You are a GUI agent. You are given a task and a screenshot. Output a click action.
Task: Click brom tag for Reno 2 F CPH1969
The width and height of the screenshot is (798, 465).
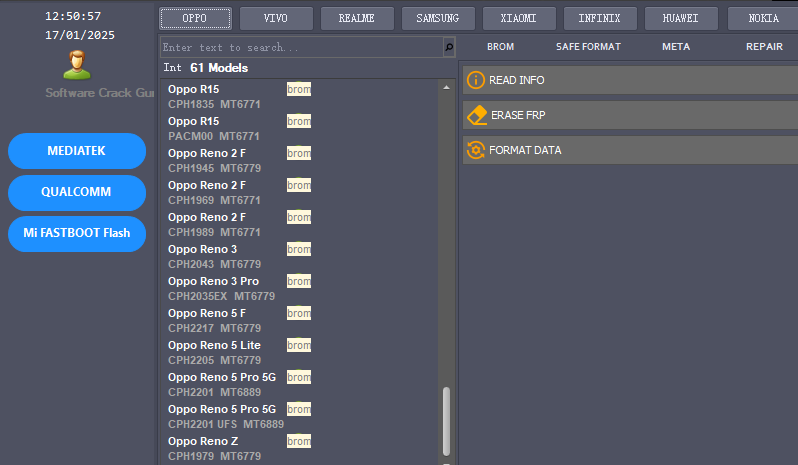pyautogui.click(x=299, y=185)
